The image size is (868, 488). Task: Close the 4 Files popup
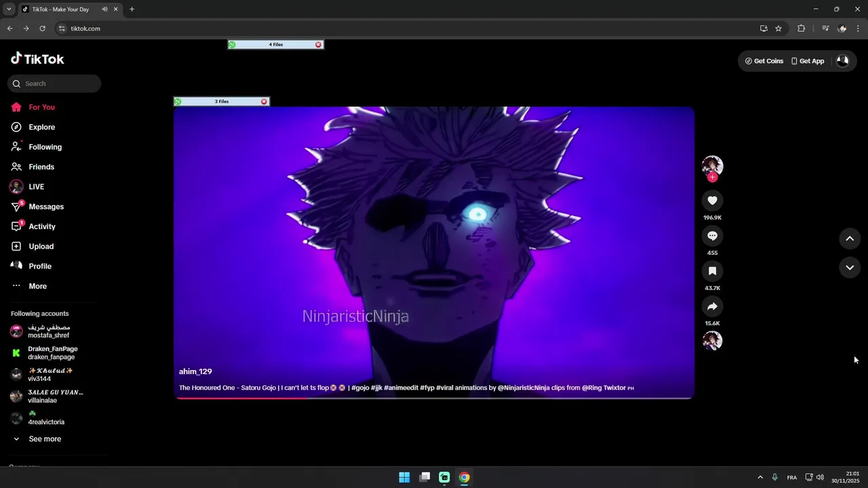[x=318, y=45]
